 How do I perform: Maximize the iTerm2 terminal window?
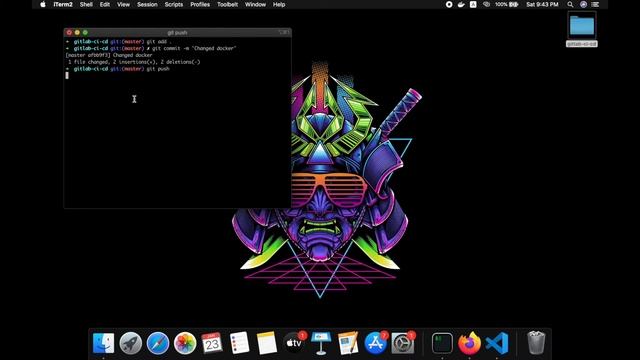(x=85, y=32)
